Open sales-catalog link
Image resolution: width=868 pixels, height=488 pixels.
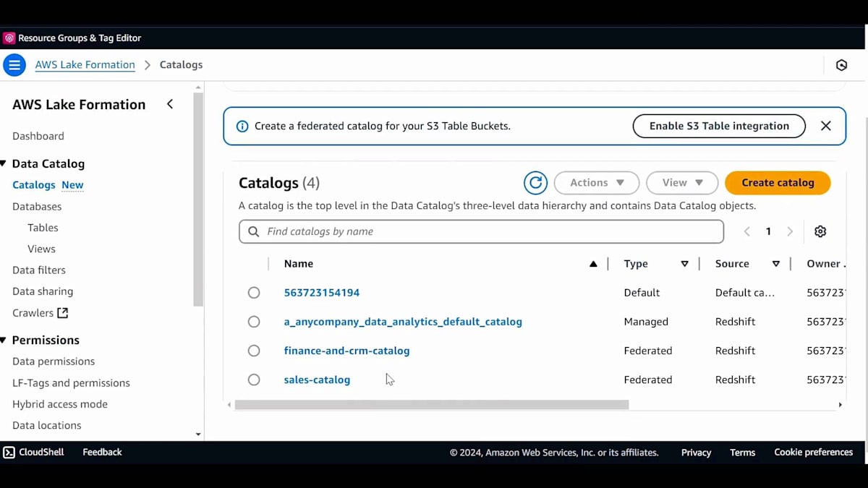coord(317,380)
